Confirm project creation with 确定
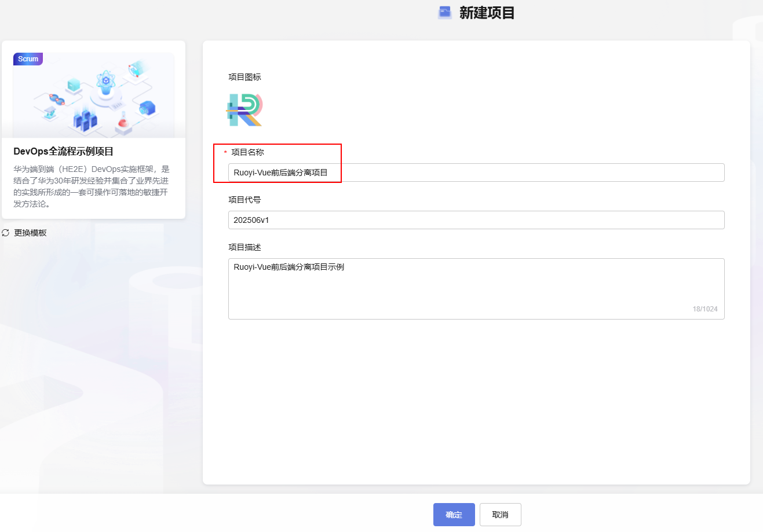 [454, 515]
